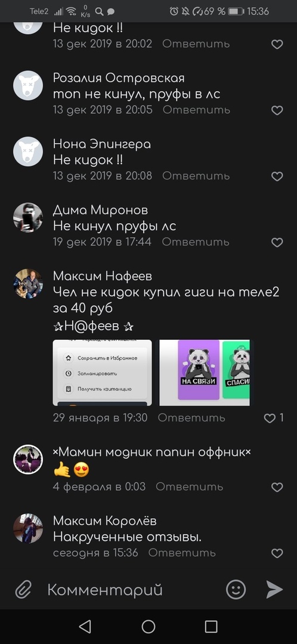The image size is (297, 644).
Task: Reply to Максим Нафеев's comment
Action: point(191,417)
